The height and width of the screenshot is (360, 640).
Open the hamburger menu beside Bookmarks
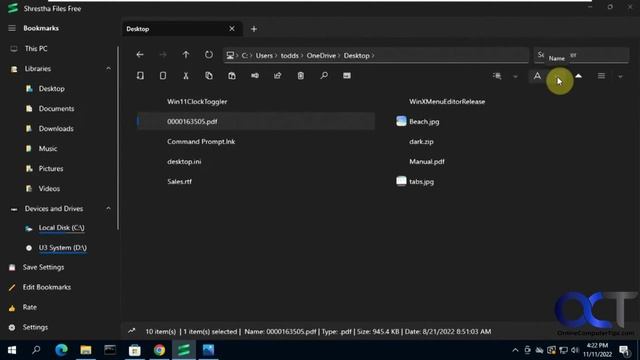tap(12, 28)
